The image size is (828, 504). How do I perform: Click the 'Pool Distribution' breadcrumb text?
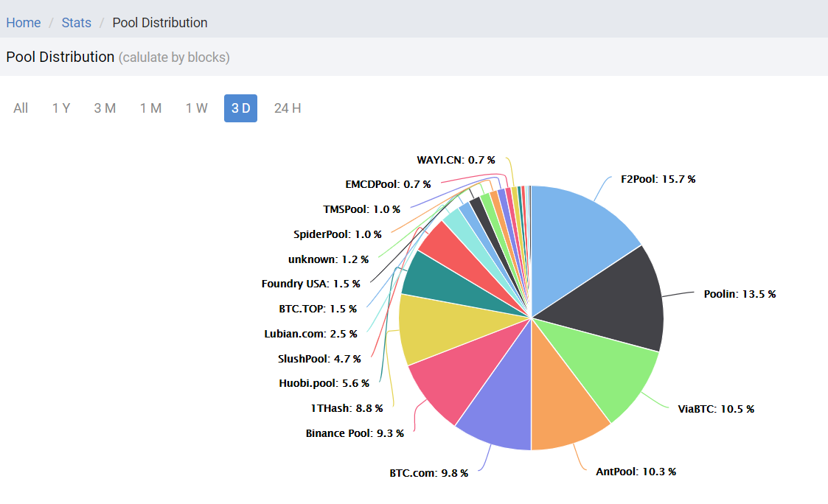(x=160, y=23)
